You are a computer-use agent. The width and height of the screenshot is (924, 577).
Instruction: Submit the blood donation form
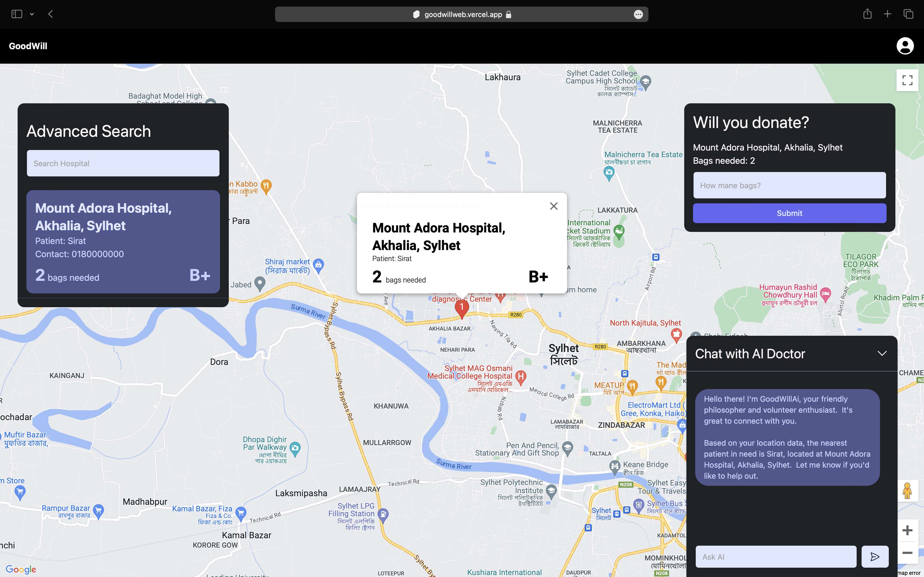coord(789,213)
